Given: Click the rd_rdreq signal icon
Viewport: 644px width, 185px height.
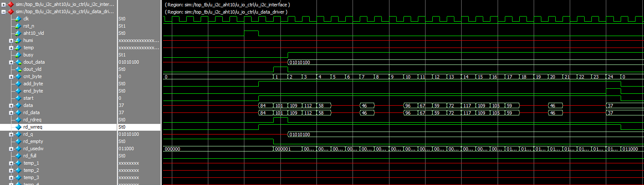Looking at the screenshot, I should 18,120.
